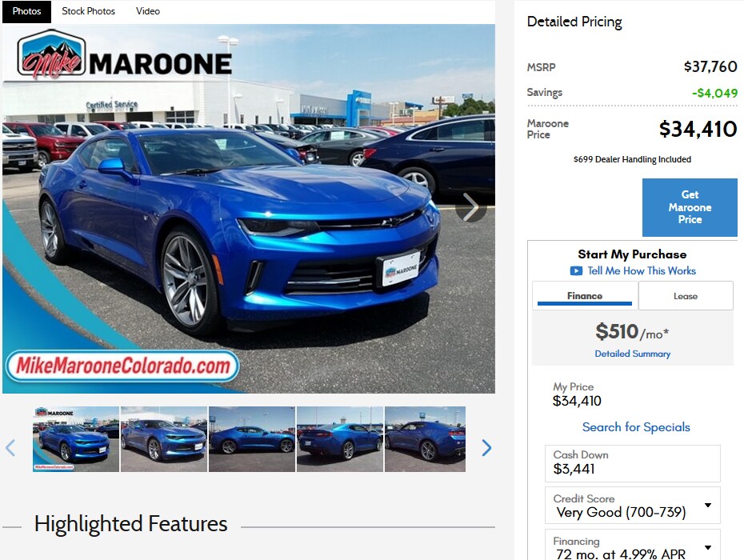Edit the Cash Down amount field
This screenshot has height=560, width=744.
(633, 463)
